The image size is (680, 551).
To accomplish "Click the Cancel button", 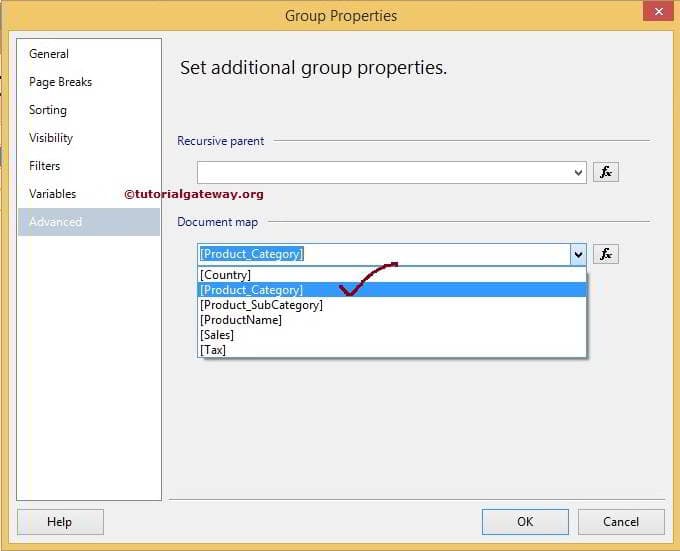I will (x=621, y=522).
